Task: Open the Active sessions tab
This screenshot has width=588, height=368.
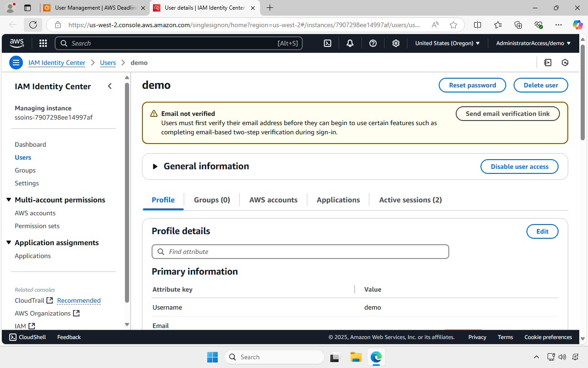Action: [x=410, y=200]
